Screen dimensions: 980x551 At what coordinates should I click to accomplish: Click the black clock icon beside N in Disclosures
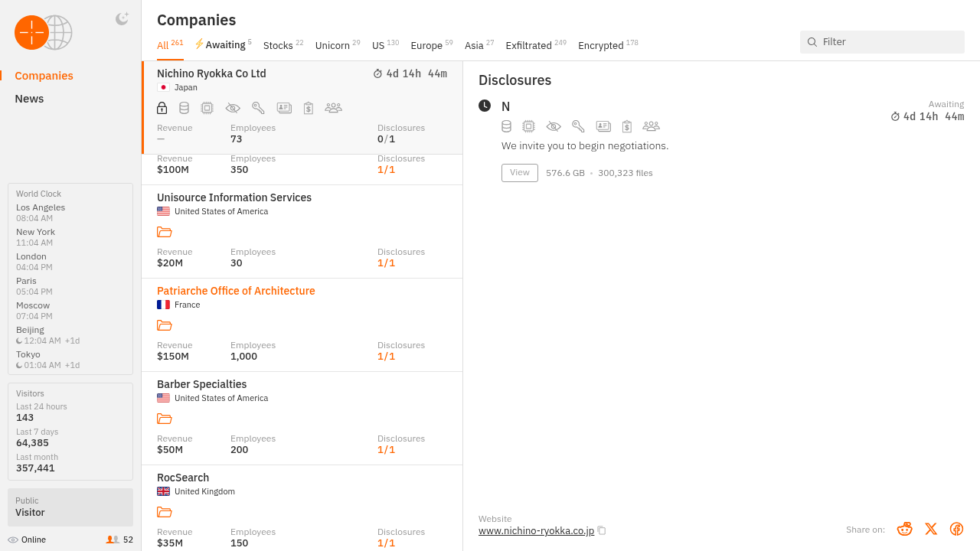pos(485,106)
